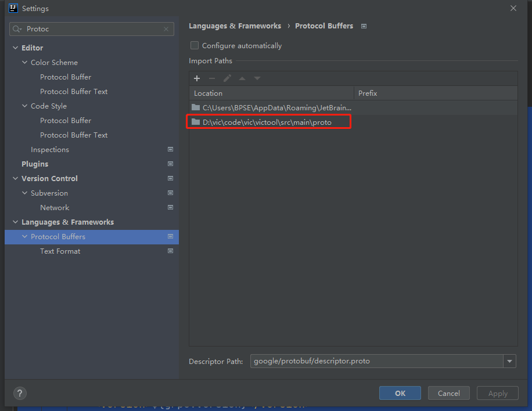Open help with the question mark button

tap(20, 394)
